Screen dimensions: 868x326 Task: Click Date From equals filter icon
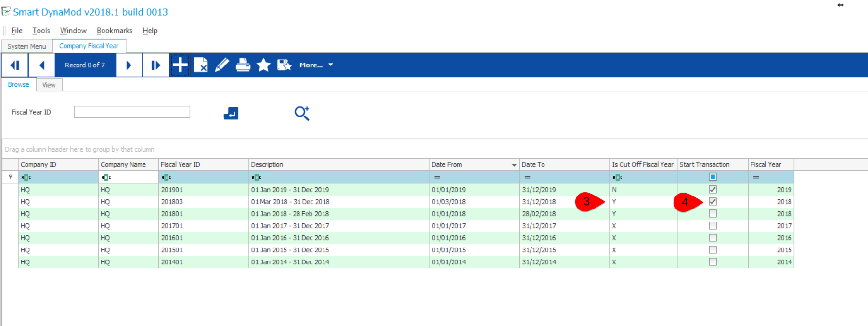(437, 177)
